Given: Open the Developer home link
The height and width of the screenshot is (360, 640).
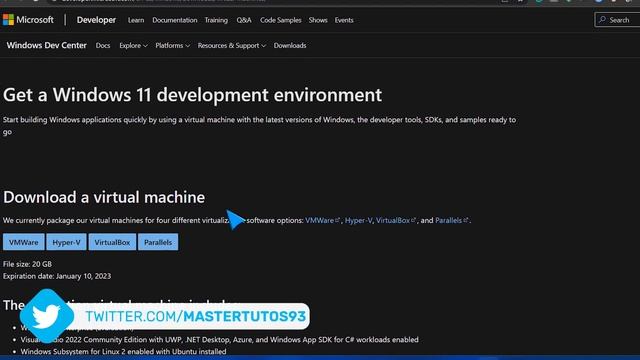Looking at the screenshot, I should pos(96,20).
